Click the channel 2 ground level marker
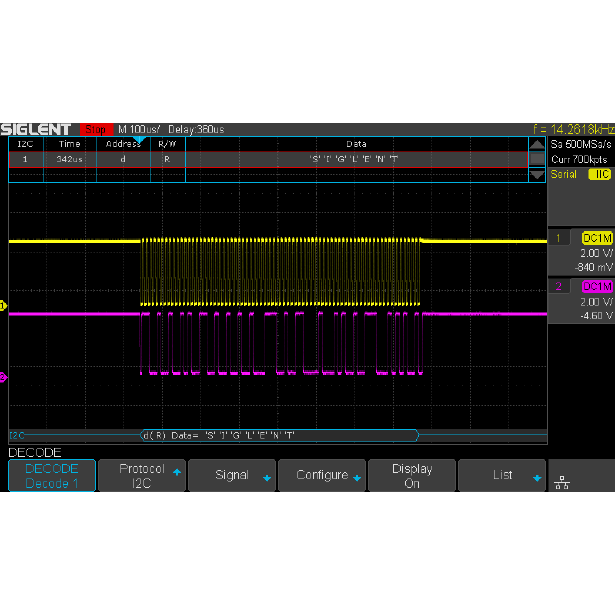The width and height of the screenshot is (615, 615). 3,377
